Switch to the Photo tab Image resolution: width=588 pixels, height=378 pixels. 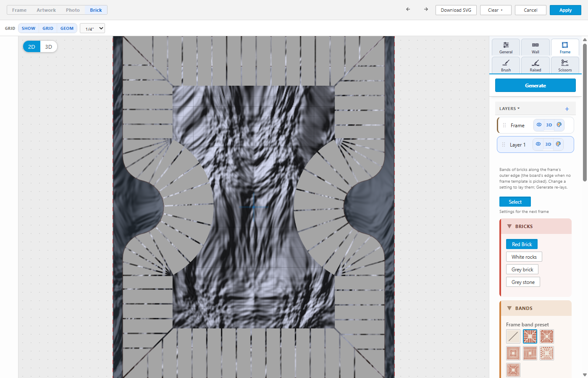coord(73,10)
